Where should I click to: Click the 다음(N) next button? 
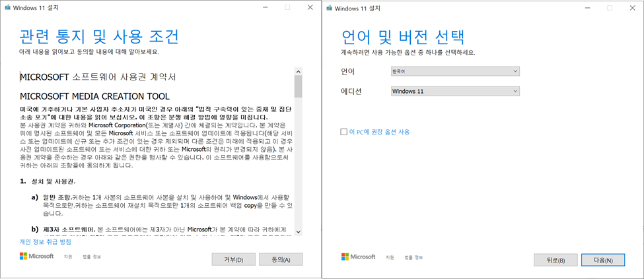[603, 260]
